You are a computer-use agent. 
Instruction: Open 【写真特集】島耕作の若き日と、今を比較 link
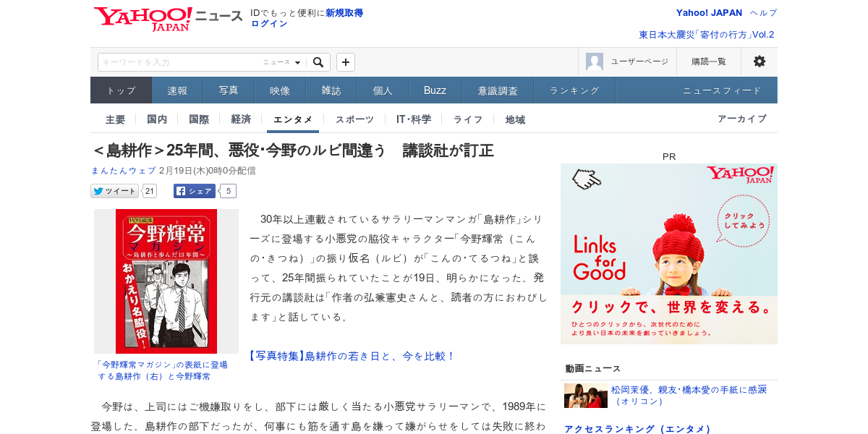pyautogui.click(x=352, y=356)
